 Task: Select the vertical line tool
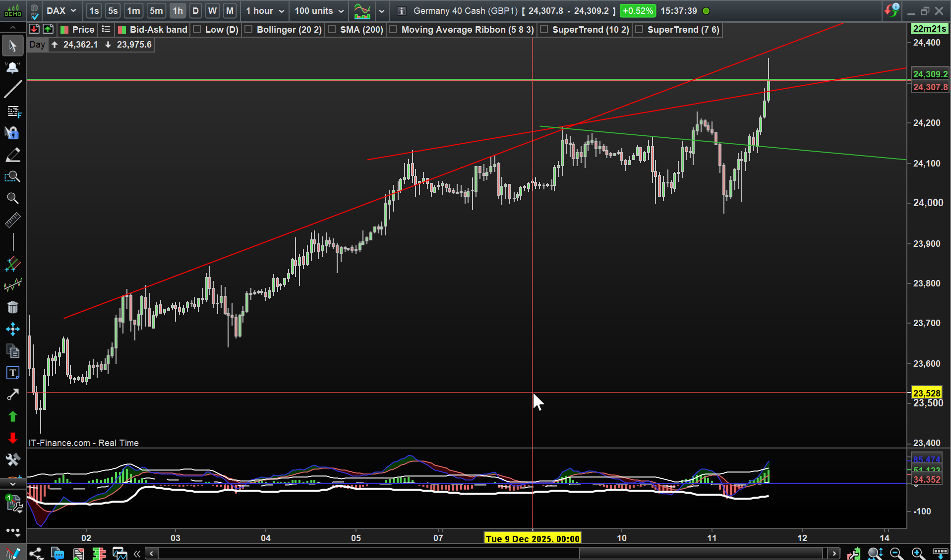[13, 242]
